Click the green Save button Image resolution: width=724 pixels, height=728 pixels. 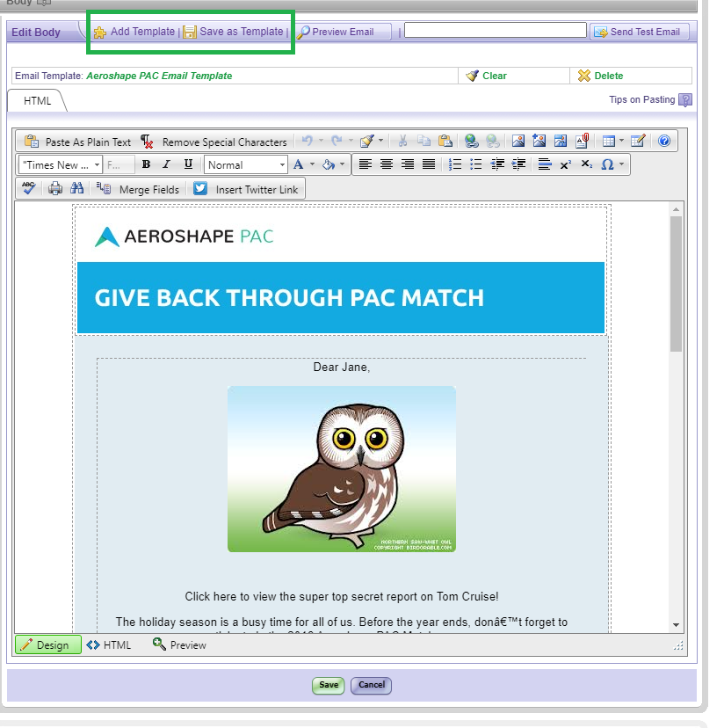[328, 685]
